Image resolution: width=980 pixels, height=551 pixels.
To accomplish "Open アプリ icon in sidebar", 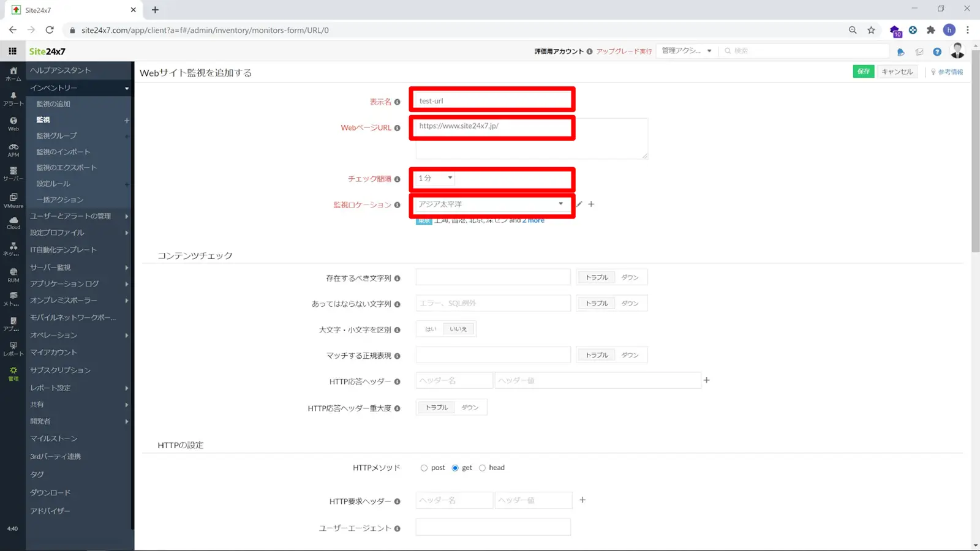I will coord(13,324).
